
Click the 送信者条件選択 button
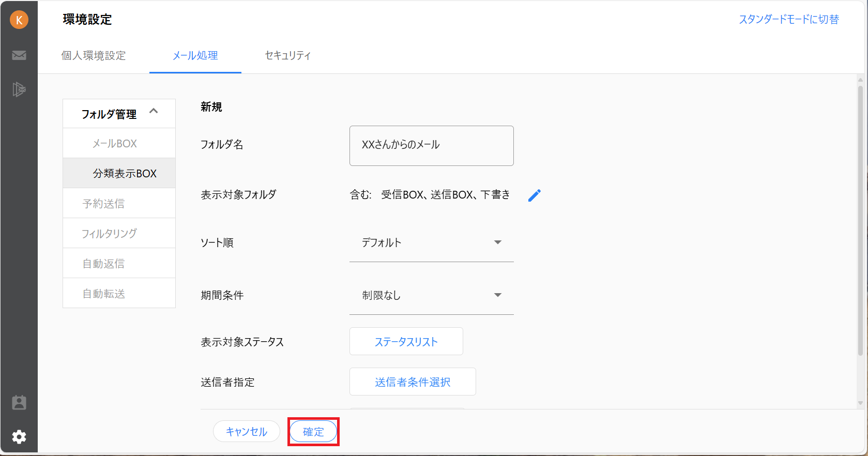tap(413, 382)
